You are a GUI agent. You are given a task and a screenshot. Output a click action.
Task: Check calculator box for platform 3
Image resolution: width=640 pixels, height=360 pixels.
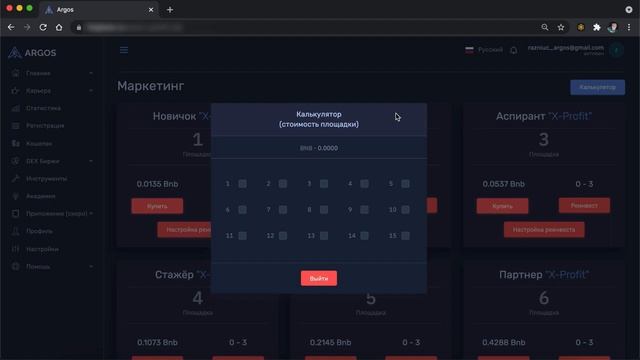coord(324,184)
